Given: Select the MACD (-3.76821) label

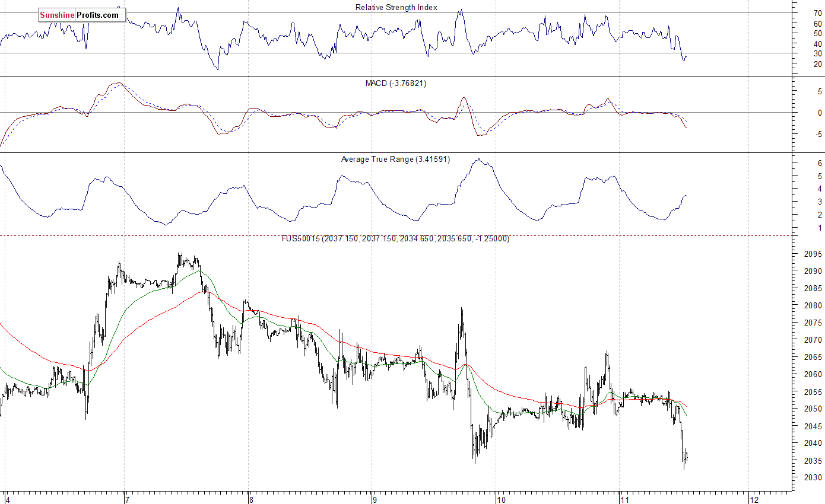Looking at the screenshot, I should point(396,84).
